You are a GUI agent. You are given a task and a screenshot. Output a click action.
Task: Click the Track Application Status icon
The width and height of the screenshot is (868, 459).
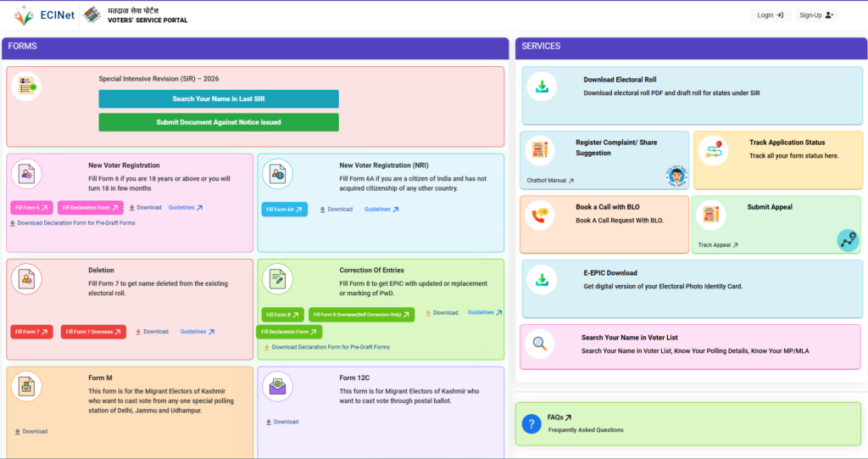(x=713, y=150)
